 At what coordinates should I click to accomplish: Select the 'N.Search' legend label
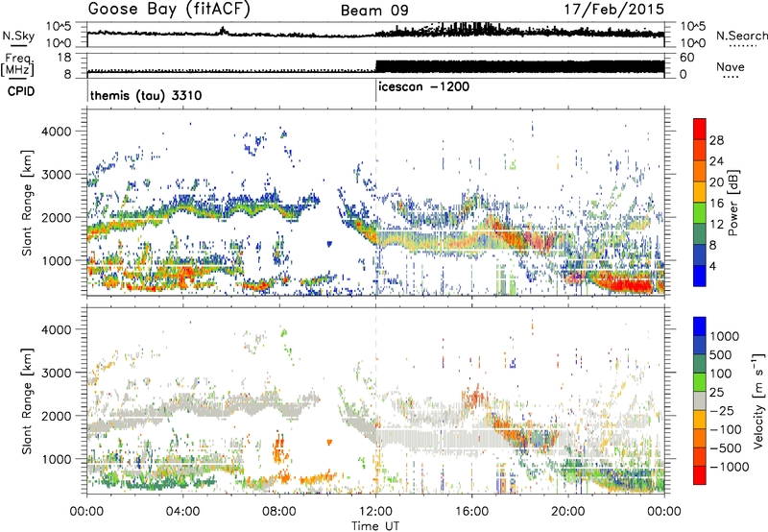(741, 36)
